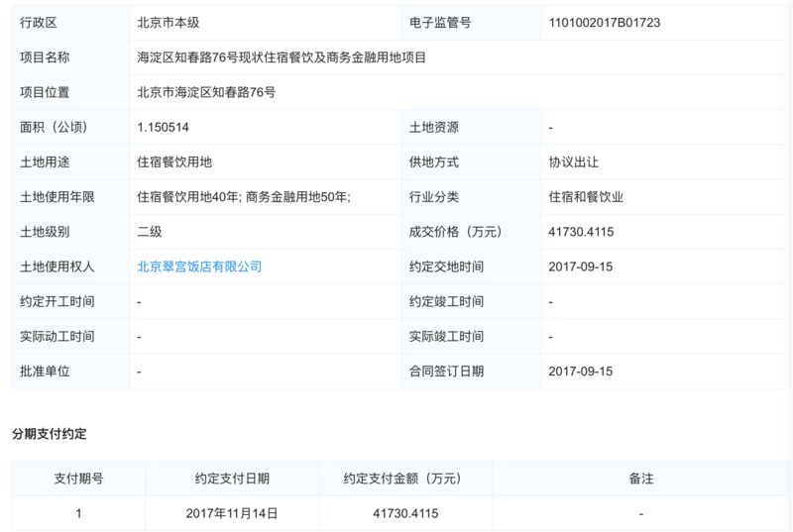This screenshot has width=793, height=532.
Task: Click the 合同签订日期 label
Action: 447,371
